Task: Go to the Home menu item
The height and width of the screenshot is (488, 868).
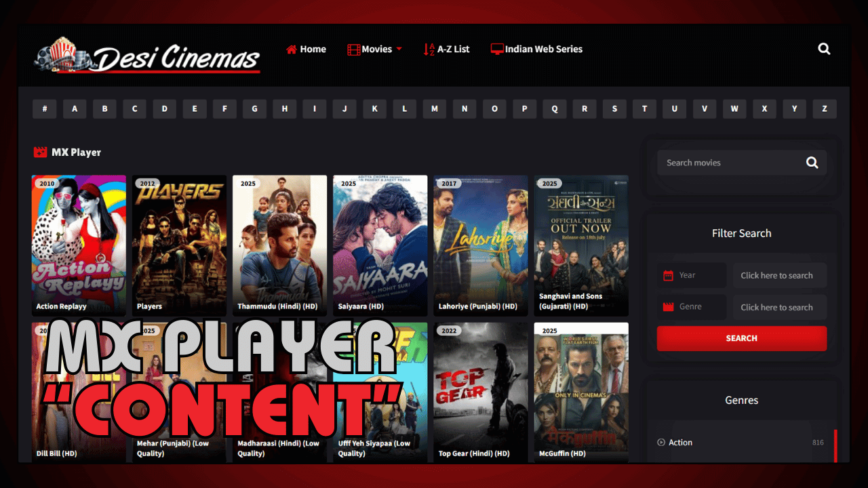Action: point(306,49)
